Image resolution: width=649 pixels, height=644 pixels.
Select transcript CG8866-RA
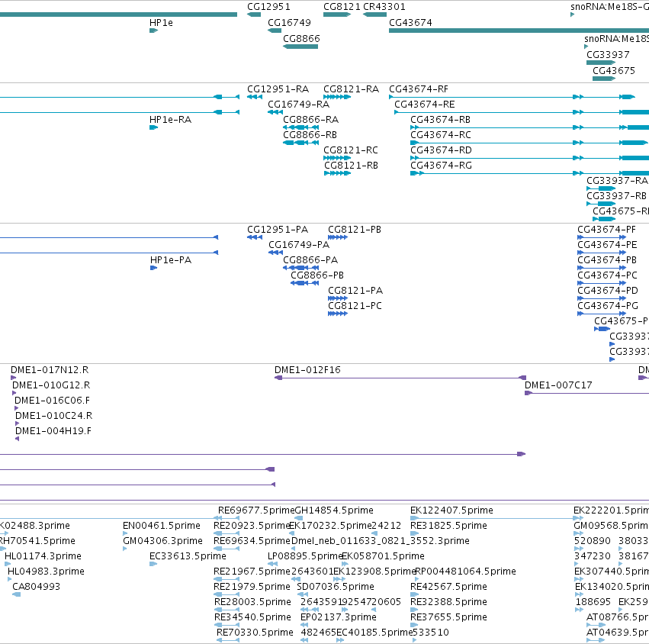click(301, 127)
